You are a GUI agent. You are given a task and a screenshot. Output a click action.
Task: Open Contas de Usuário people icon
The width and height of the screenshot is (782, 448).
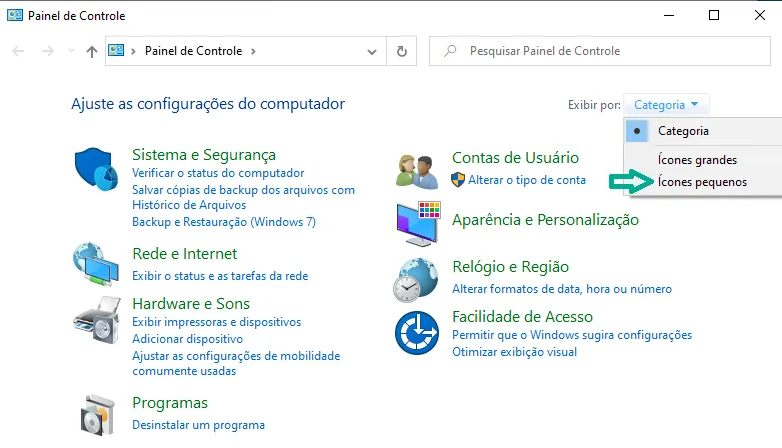417,172
